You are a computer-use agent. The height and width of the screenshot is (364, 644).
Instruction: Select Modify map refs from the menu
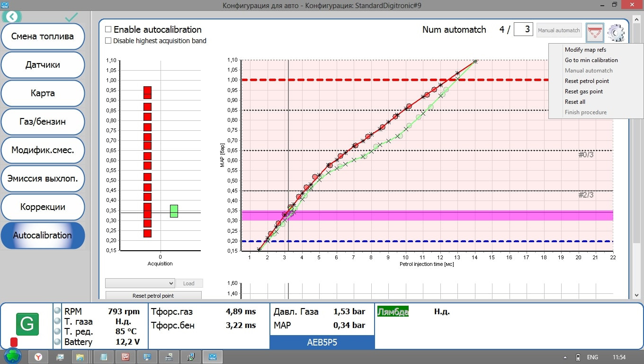(585, 50)
